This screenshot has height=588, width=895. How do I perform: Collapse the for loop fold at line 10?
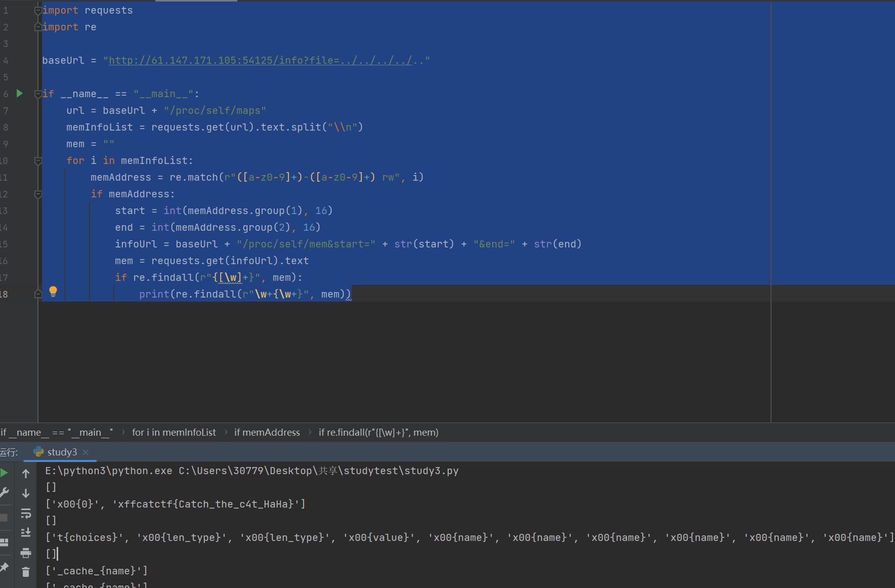tap(38, 160)
